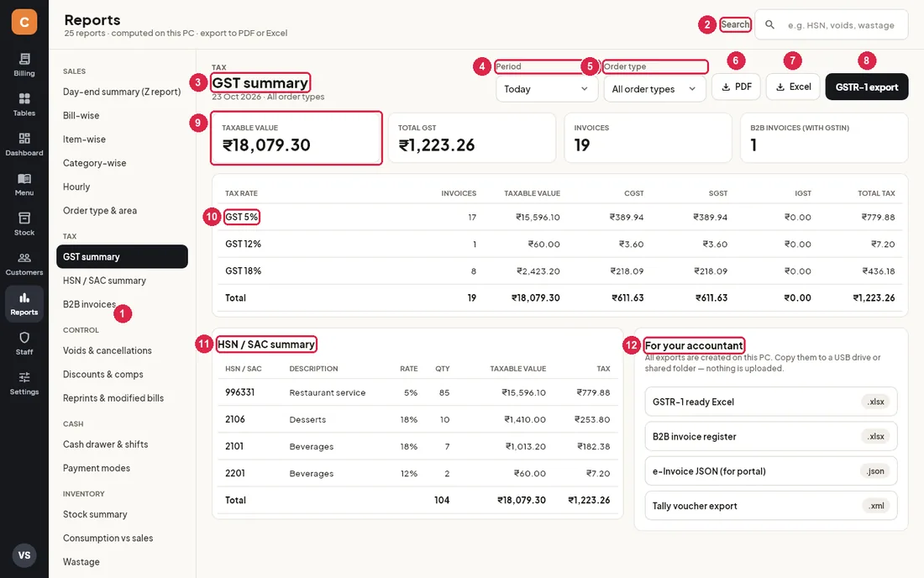Click HSN code 2106 Desserts row
Screen dimensions: 924x578
[x=417, y=419]
